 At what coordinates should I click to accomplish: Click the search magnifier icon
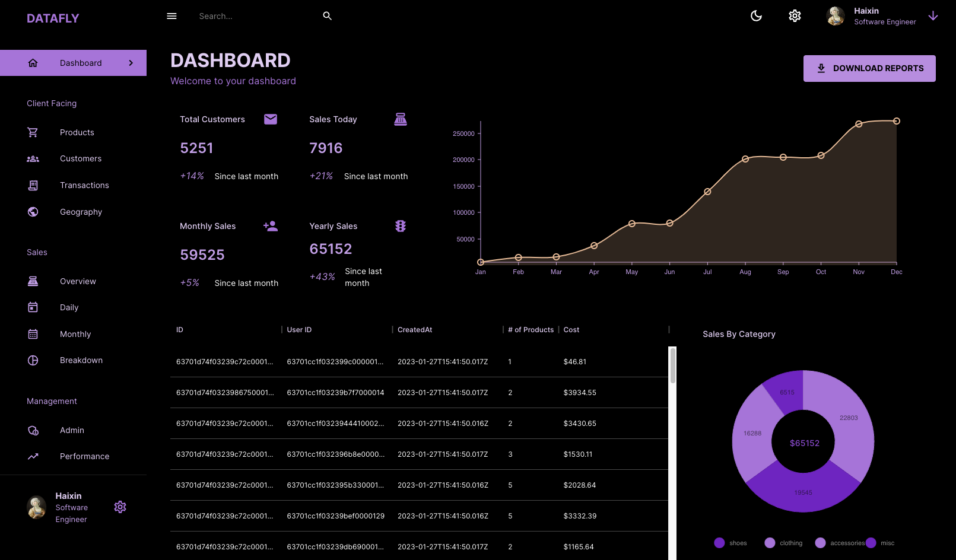pos(327,16)
